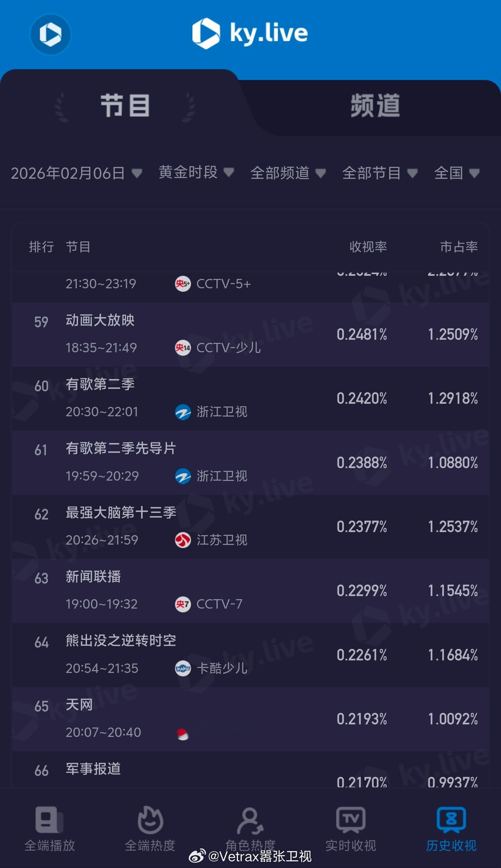Open the 最强大脑第十三季 program entry
The image size is (501, 868).
tap(121, 513)
